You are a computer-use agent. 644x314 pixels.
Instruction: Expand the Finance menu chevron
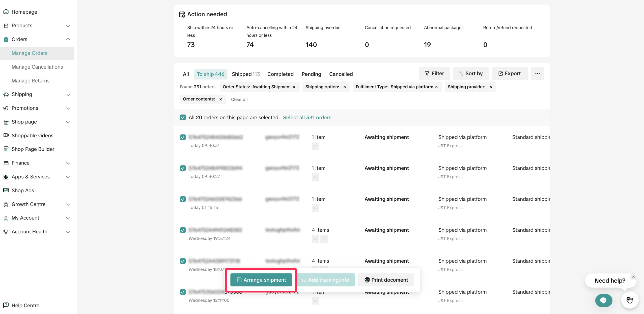[x=68, y=163]
